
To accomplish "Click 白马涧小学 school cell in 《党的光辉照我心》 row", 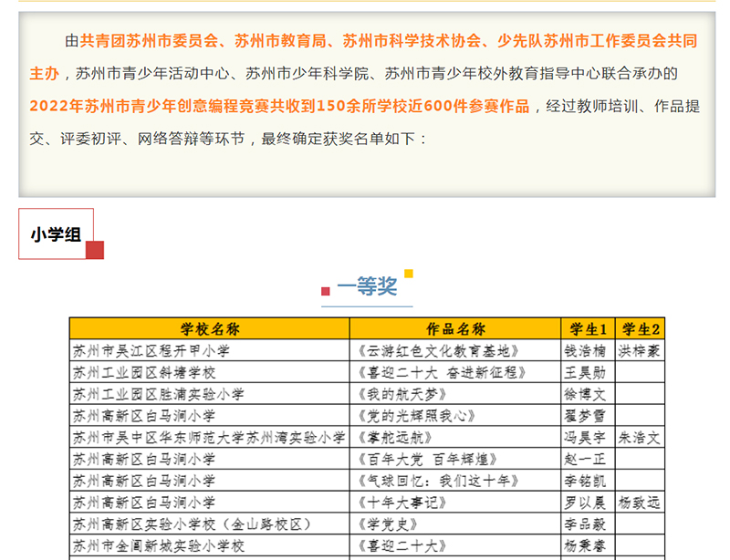I will click(144, 416).
